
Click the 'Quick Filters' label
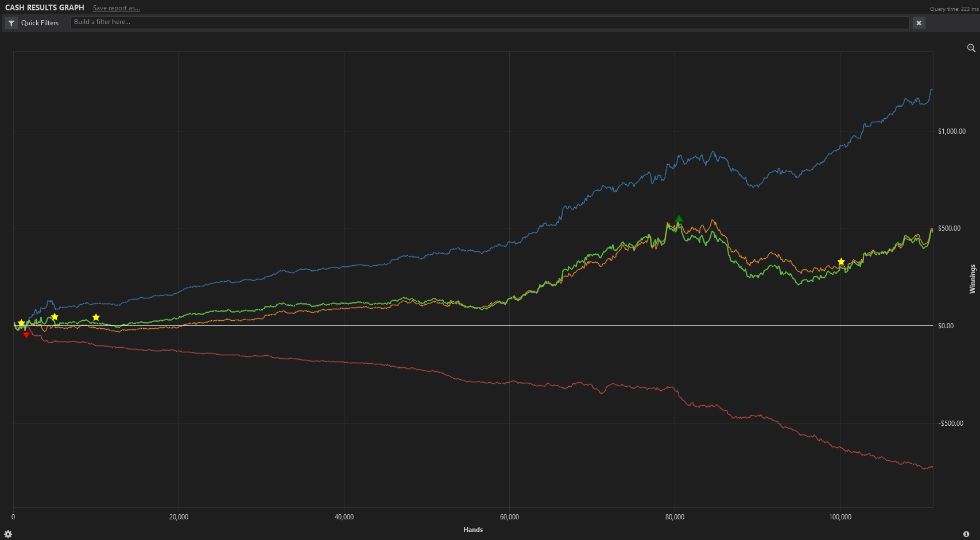coord(40,23)
